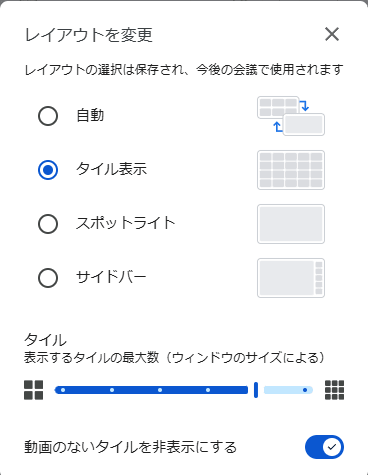Image resolution: width=368 pixels, height=475 pixels.
Task: Set tile slider to the last stop
Action: [x=305, y=390]
